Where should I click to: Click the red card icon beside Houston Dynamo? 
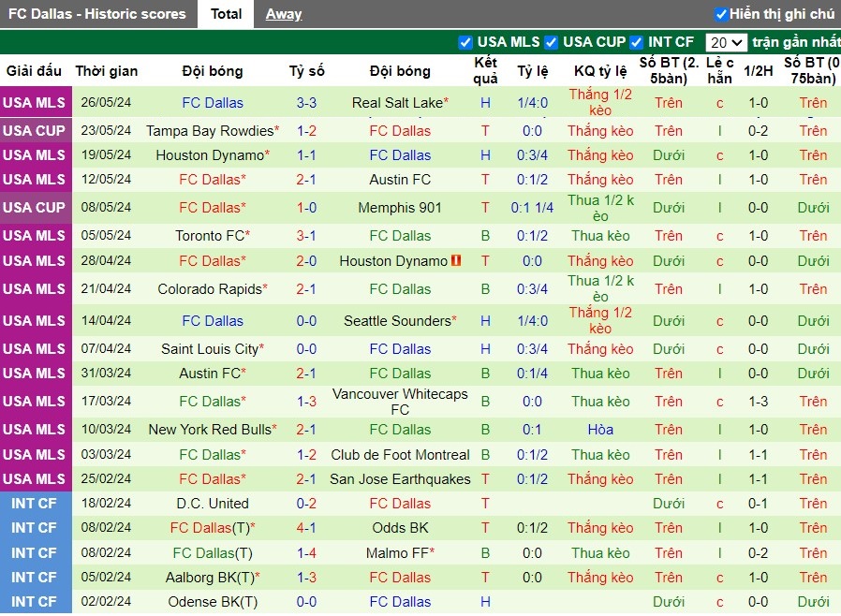[x=456, y=260]
